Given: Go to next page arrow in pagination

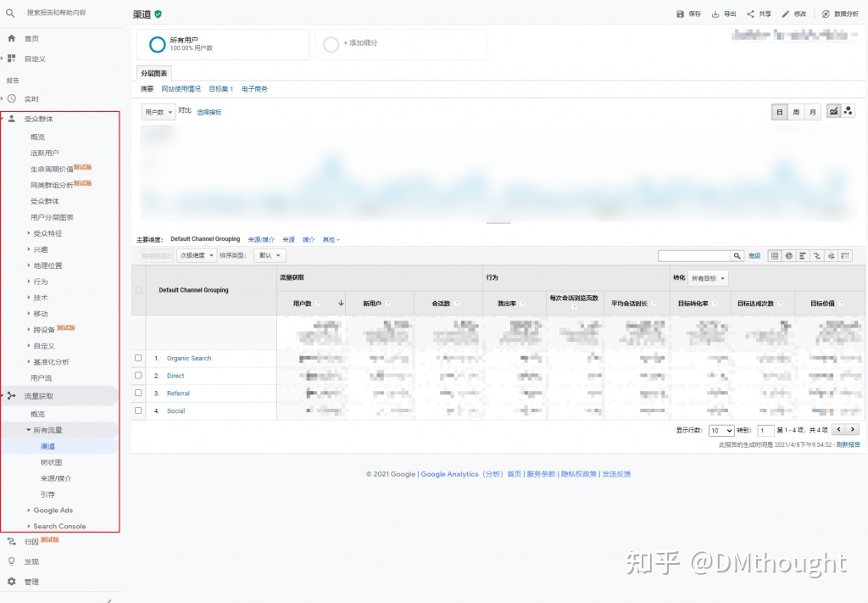Looking at the screenshot, I should 853,429.
